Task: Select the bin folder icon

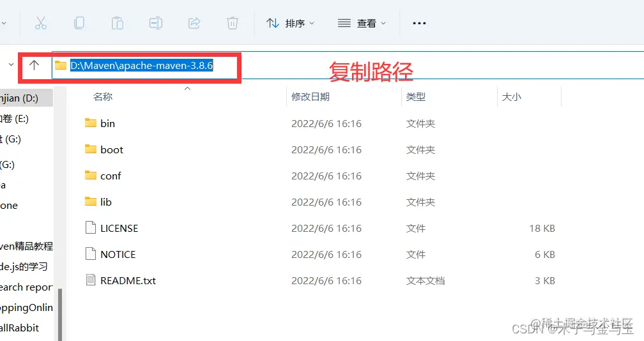Action: pos(91,123)
